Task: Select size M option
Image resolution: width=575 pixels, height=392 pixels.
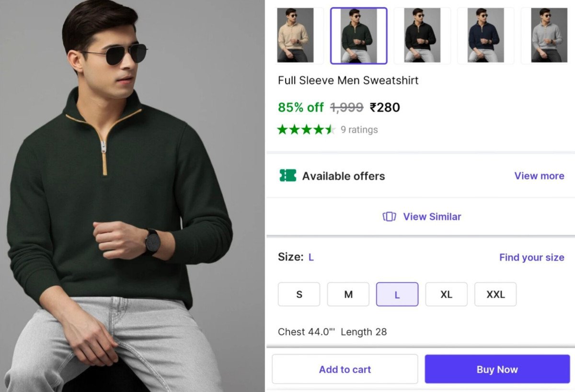Action: tap(348, 294)
